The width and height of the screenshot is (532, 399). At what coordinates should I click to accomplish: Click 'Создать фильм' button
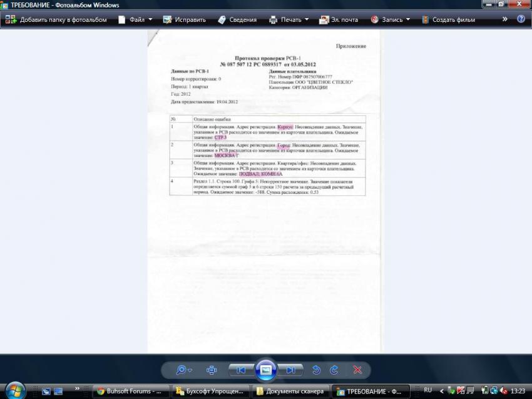448,19
